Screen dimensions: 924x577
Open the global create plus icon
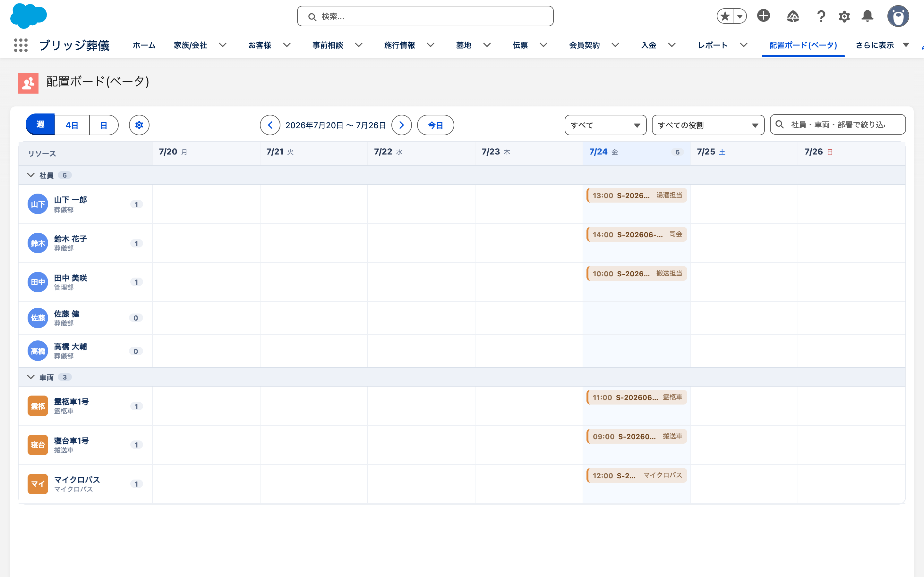pyautogui.click(x=763, y=16)
